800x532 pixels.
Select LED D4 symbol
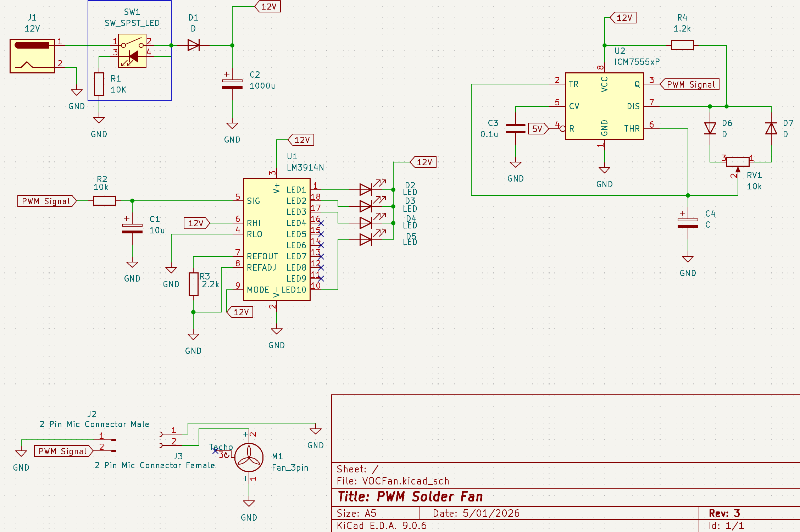tap(369, 222)
